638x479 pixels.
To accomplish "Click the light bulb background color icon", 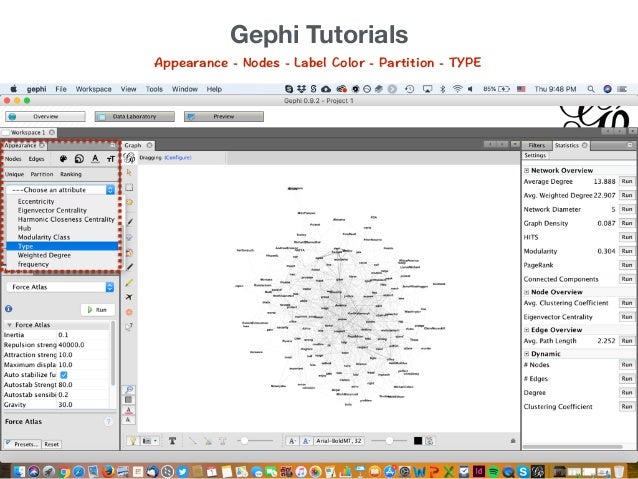I will [133, 441].
